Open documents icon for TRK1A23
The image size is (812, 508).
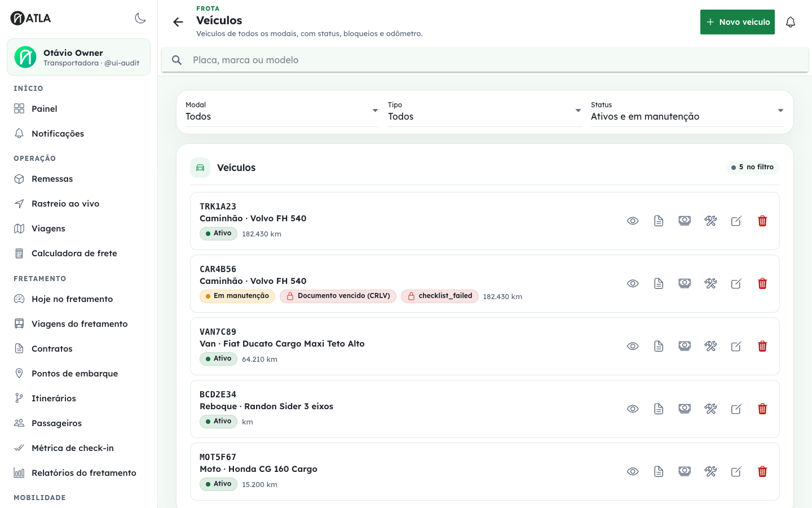point(659,221)
